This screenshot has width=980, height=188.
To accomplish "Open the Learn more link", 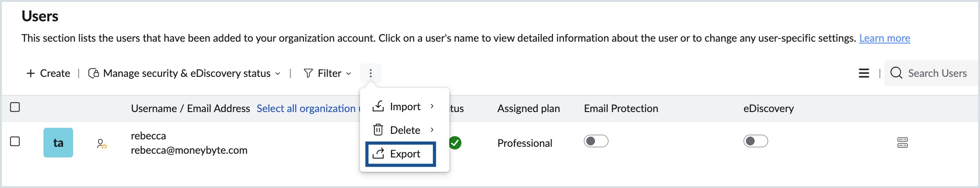I will click(885, 38).
